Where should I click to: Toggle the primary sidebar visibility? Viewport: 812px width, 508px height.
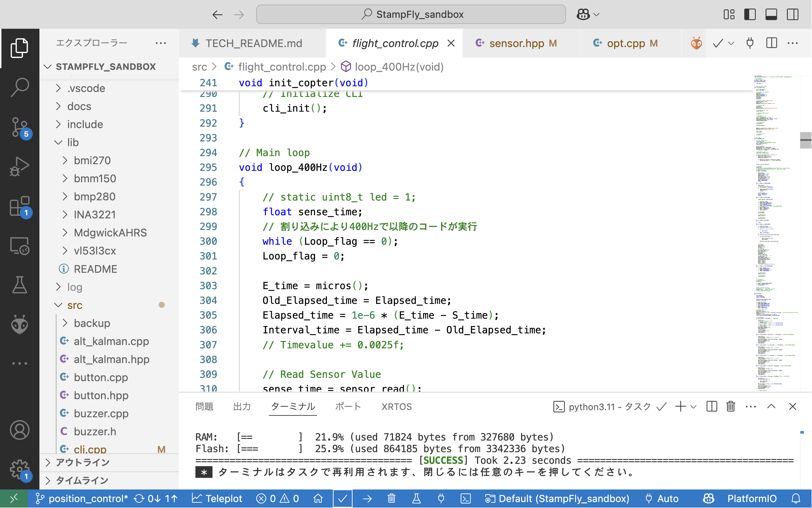[x=750, y=14]
